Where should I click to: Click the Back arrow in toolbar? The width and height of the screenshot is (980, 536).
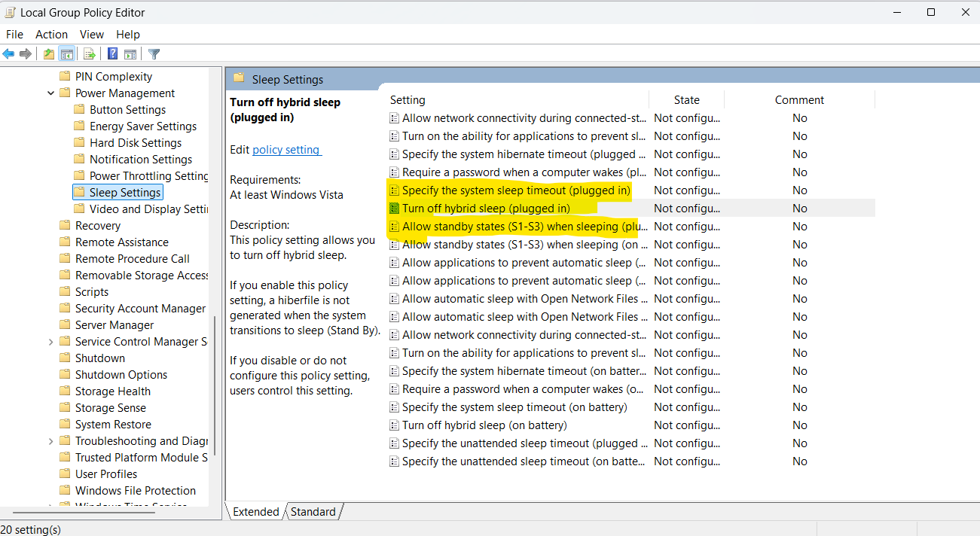pos(8,53)
